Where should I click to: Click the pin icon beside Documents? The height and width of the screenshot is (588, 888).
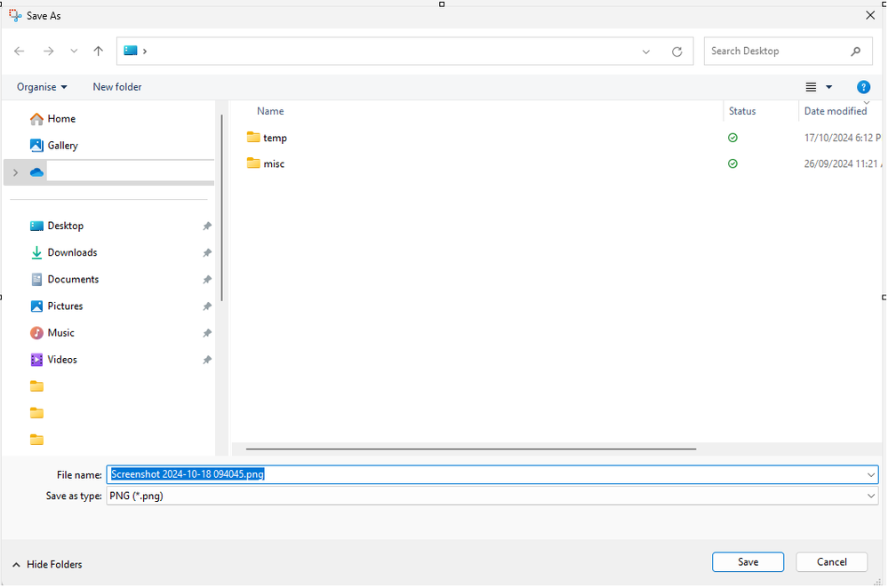pyautogui.click(x=207, y=280)
